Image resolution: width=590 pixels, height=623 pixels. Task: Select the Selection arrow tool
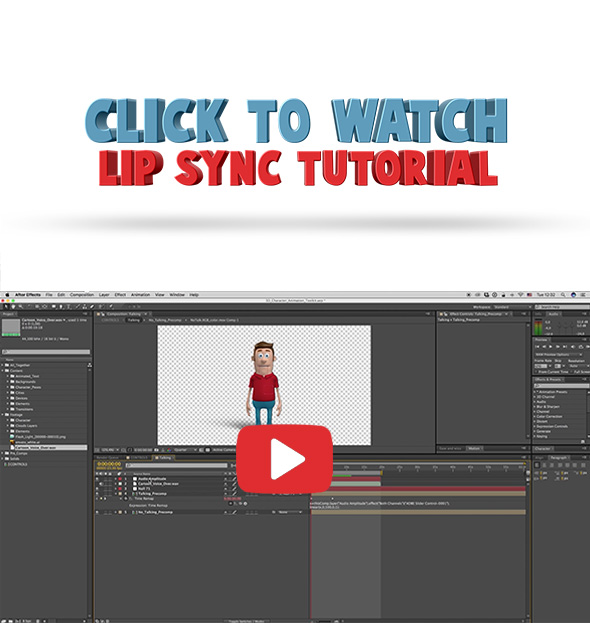[x=6, y=307]
